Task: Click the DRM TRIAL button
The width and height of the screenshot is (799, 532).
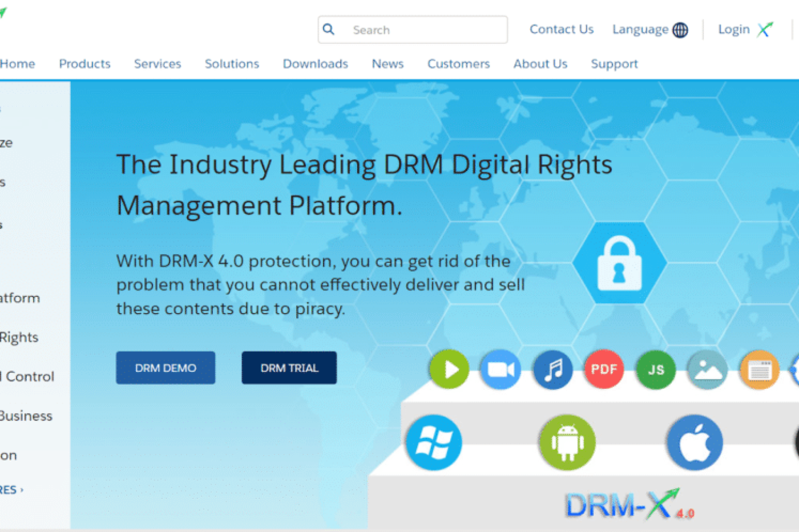Action: pos(289,368)
